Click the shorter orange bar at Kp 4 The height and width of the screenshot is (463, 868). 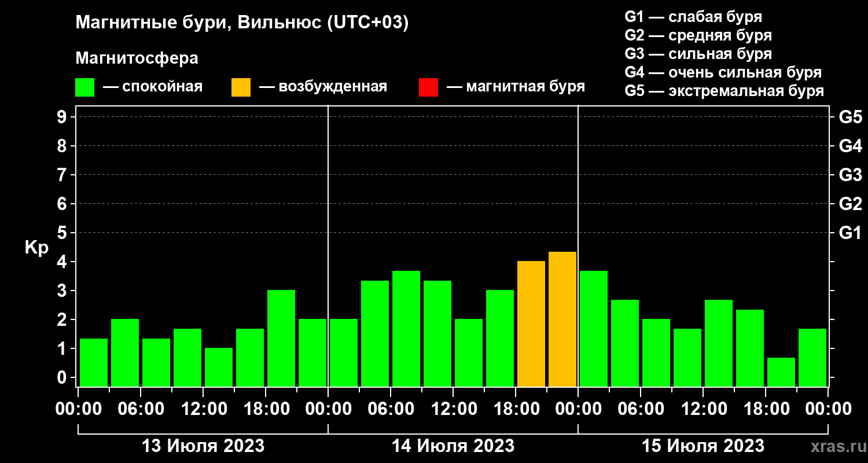(x=531, y=324)
